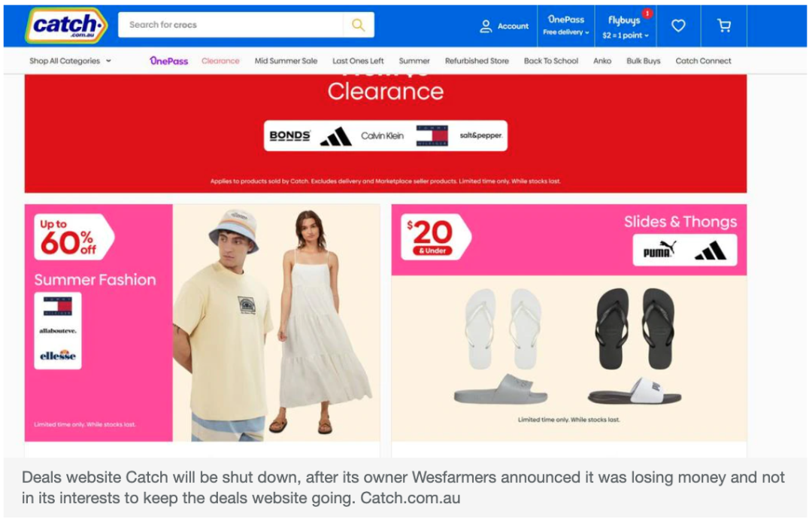Click the search magnifier icon

click(x=359, y=25)
